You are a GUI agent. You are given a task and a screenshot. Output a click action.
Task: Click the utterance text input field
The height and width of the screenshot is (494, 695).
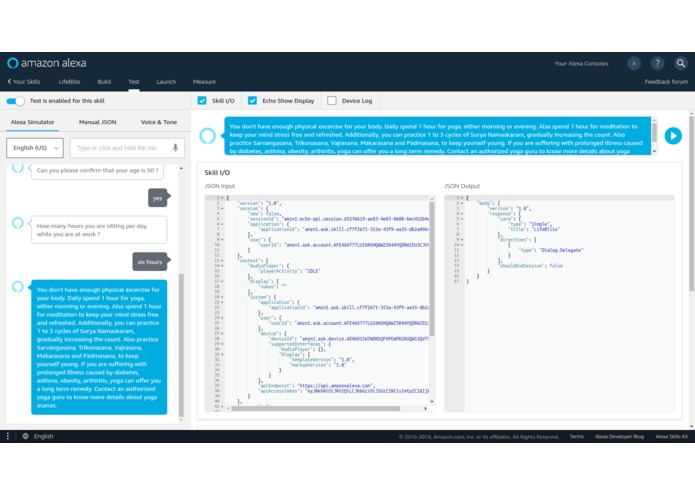[x=127, y=148]
